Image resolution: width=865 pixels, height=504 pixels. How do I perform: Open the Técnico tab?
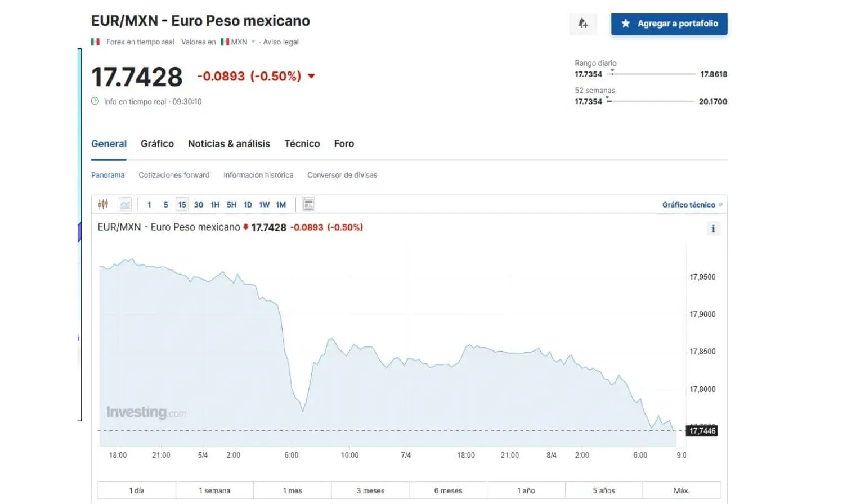(302, 143)
